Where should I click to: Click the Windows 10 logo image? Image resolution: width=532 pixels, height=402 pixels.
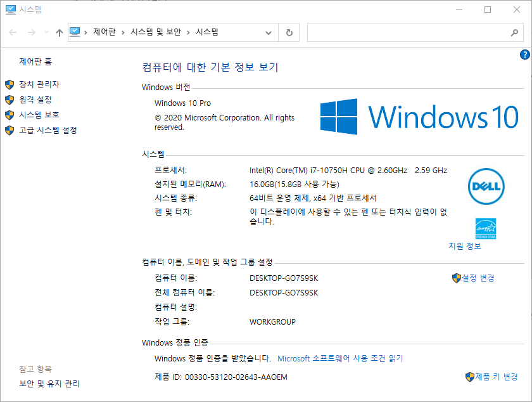[419, 117]
